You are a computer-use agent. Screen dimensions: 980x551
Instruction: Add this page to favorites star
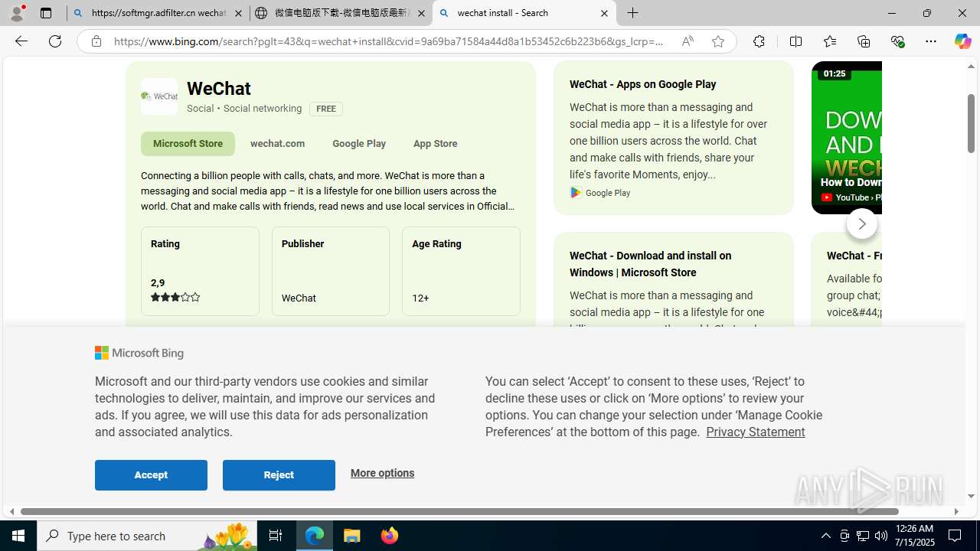click(718, 41)
